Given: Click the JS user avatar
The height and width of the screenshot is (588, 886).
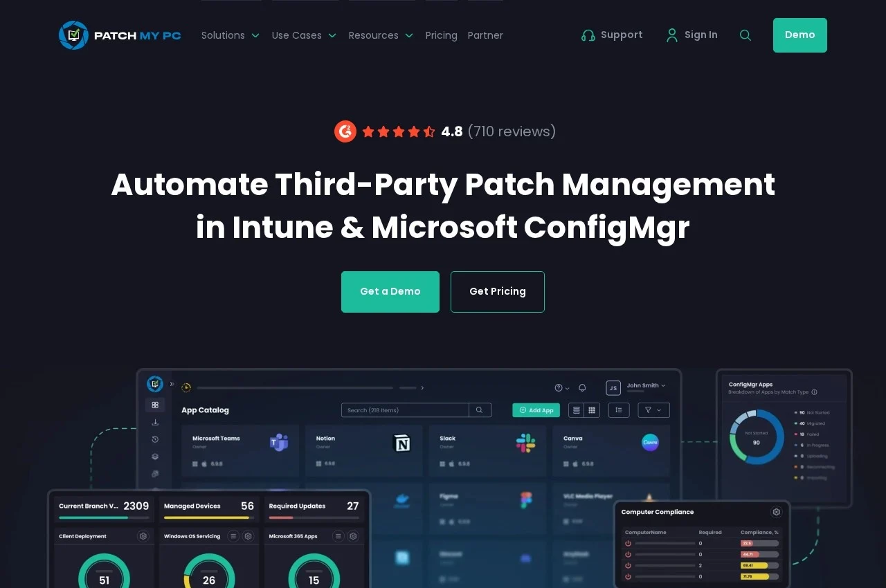Looking at the screenshot, I should click(613, 388).
